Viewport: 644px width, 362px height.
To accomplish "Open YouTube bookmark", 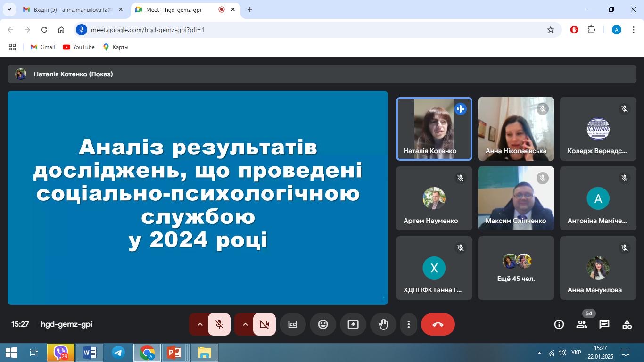I will [79, 47].
